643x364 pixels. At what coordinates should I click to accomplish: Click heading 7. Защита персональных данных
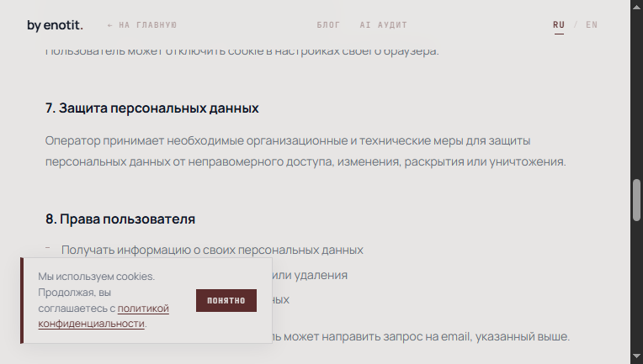[151, 108]
